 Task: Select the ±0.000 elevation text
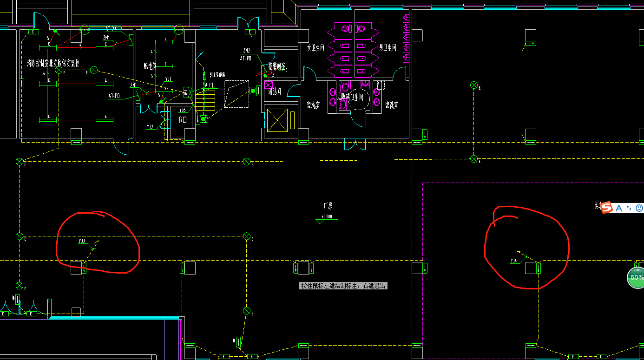click(327, 217)
